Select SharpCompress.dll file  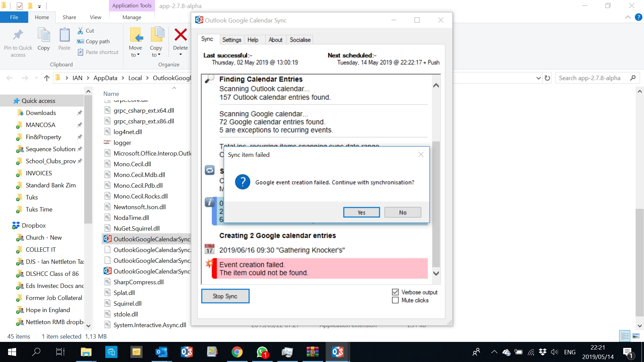point(139,282)
